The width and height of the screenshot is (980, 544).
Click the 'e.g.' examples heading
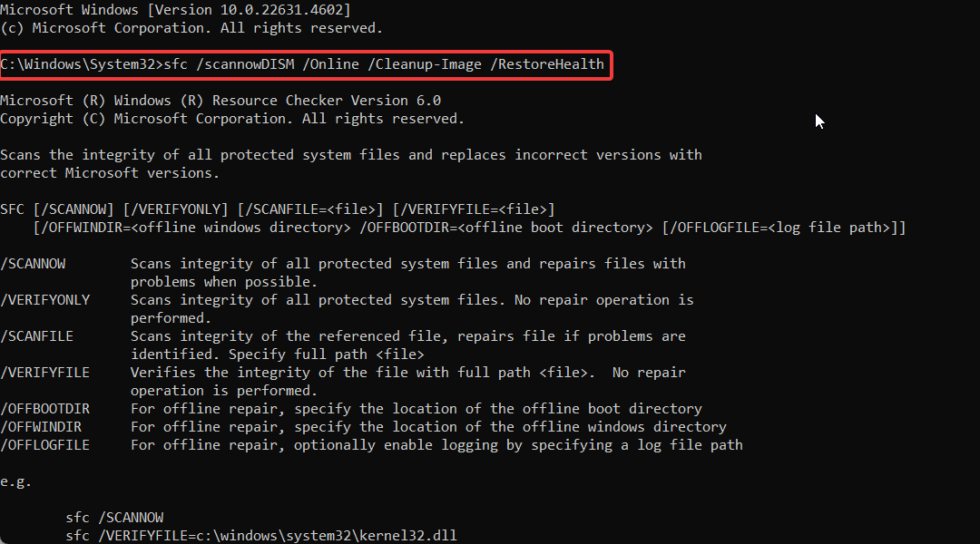click(15, 481)
